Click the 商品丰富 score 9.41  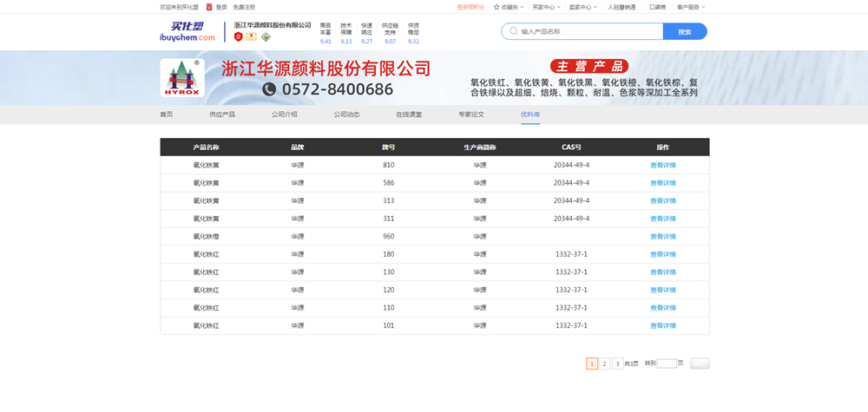tap(325, 42)
